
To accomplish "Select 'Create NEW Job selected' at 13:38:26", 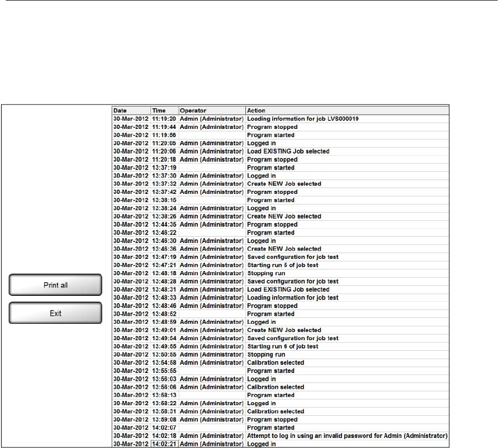I will tap(284, 216).
